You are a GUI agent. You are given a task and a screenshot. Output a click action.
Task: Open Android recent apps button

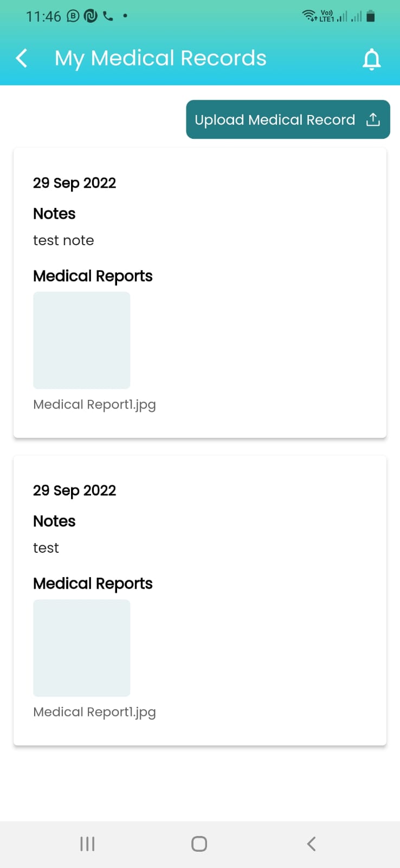click(x=87, y=844)
